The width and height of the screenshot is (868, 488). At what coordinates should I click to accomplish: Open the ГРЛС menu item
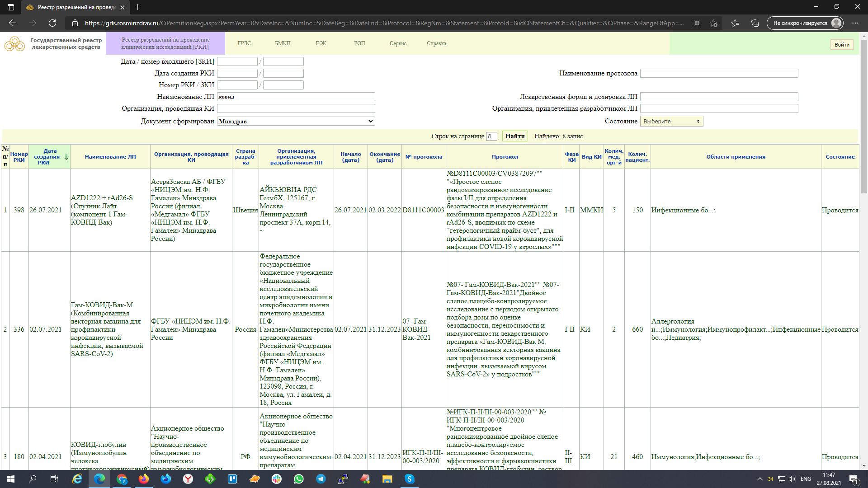coord(244,43)
